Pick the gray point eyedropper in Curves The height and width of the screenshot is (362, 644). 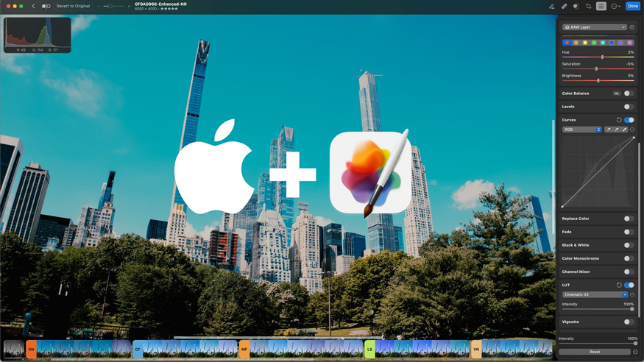[617, 129]
